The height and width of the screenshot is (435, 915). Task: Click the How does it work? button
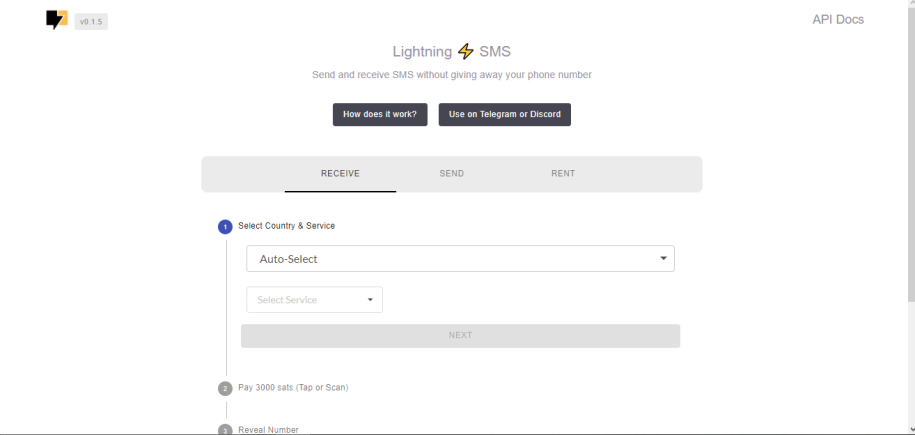[380, 114]
